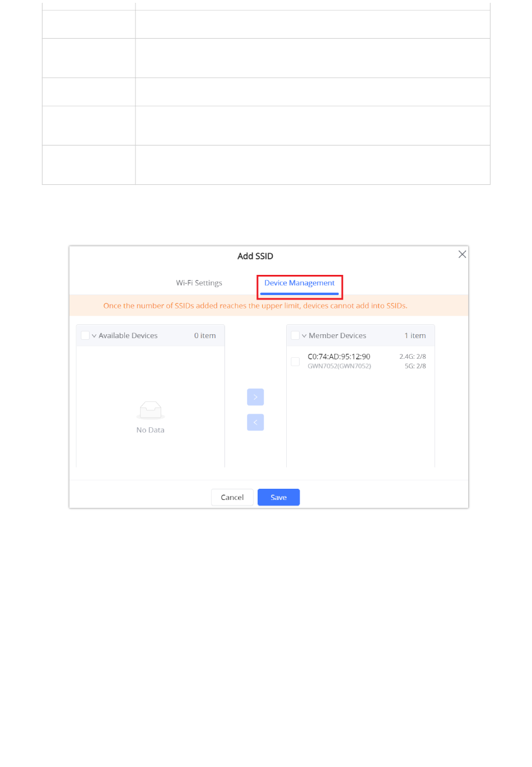Click the No Data empty box icon
The height and width of the screenshot is (767, 532).
tap(151, 410)
